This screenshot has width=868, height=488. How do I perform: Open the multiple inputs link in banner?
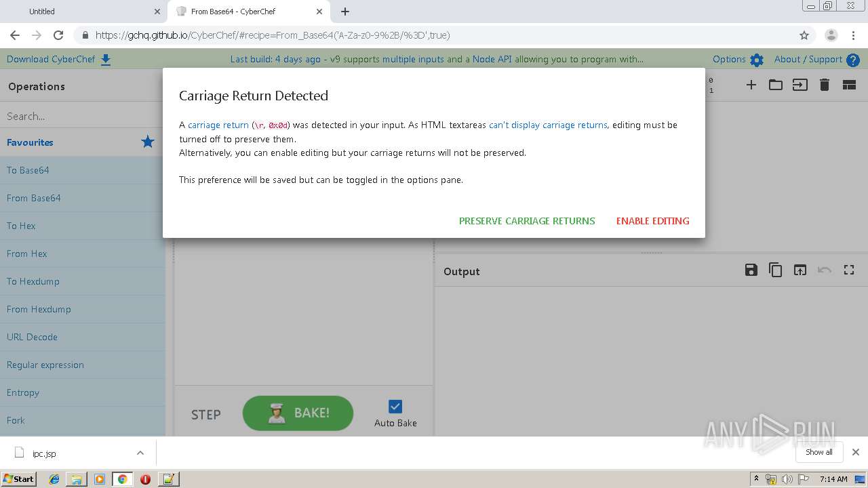413,60
